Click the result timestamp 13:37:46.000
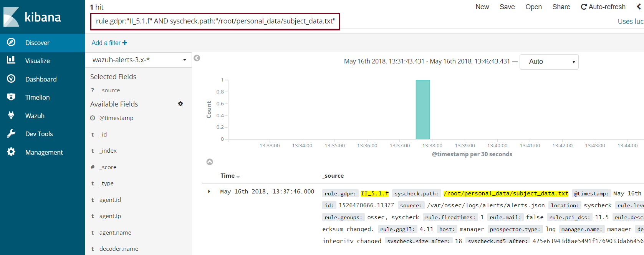This screenshot has width=644, height=255. pyautogui.click(x=293, y=191)
